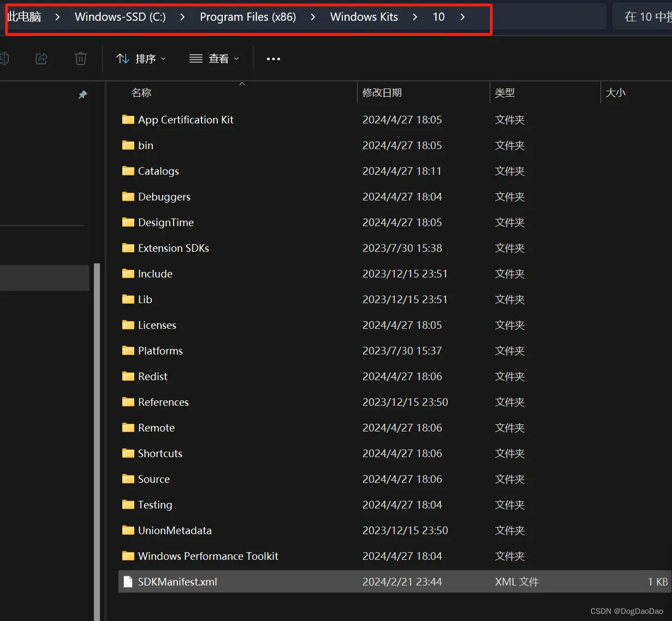Click the References folder icon
Image resolution: width=672 pixels, height=621 pixels.
click(x=128, y=402)
